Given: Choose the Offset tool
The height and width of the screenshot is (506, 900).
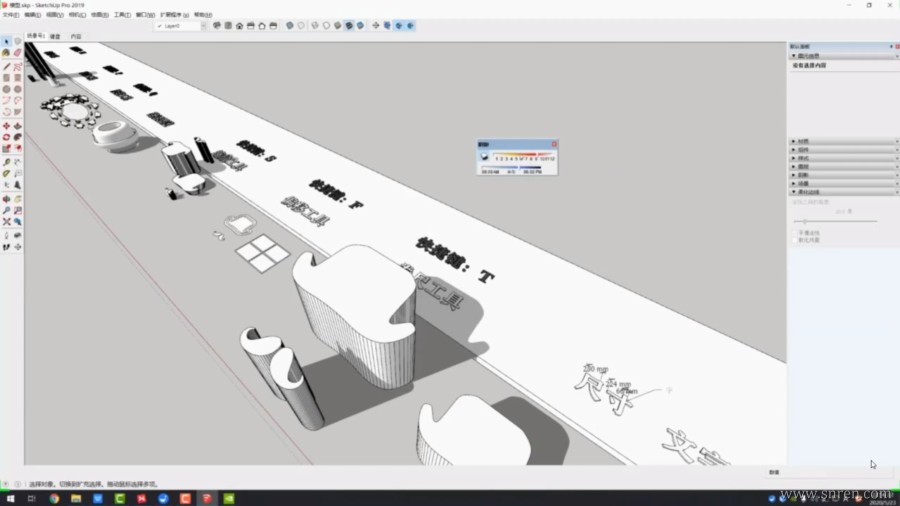Looking at the screenshot, I should [x=18, y=149].
